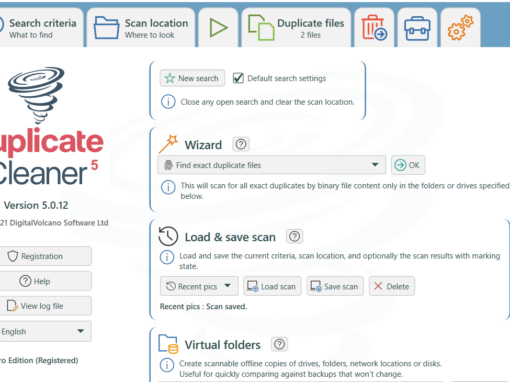The width and height of the screenshot is (510, 382).
Task: Click the Virtual folders folder icon
Action: [x=168, y=344]
